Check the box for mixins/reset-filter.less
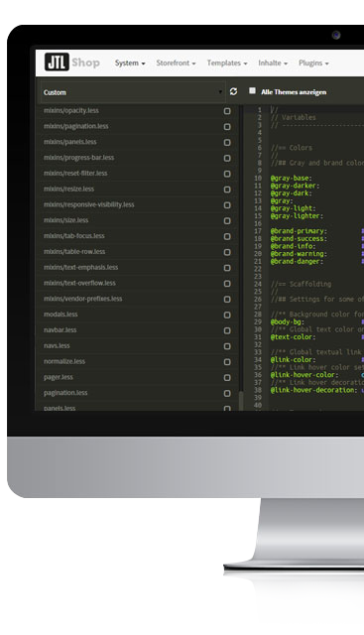364x635 pixels. click(x=227, y=174)
